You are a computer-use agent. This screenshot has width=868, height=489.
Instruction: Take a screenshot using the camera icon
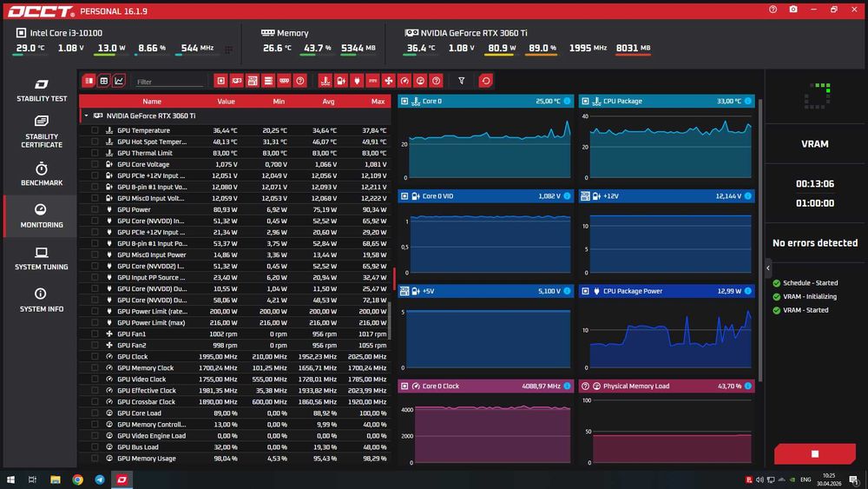coord(793,10)
